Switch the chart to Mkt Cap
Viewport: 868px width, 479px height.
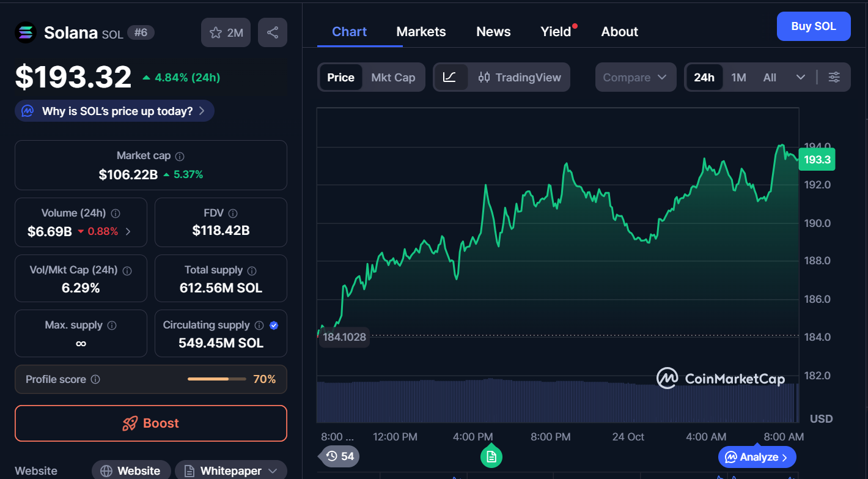pyautogui.click(x=393, y=77)
